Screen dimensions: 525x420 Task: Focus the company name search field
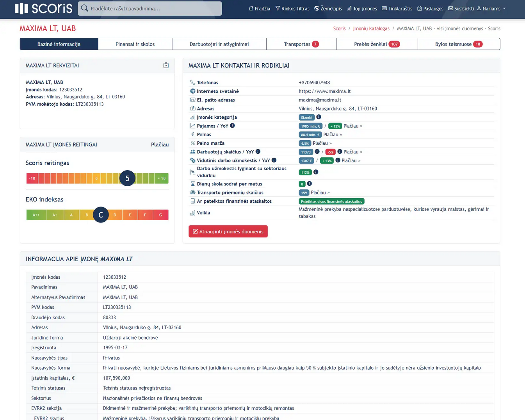point(150,8)
